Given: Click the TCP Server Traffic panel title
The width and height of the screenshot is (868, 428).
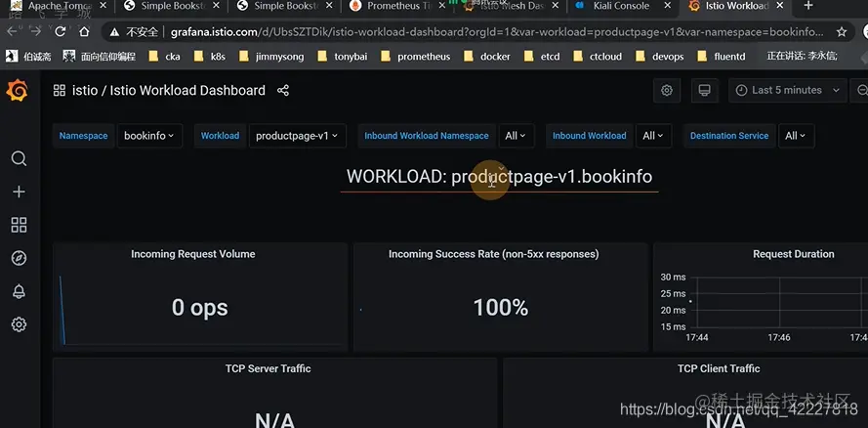Looking at the screenshot, I should click(268, 368).
